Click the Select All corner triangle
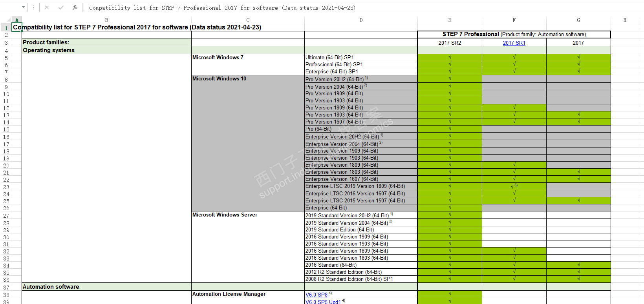644x304 pixels. coord(9,20)
